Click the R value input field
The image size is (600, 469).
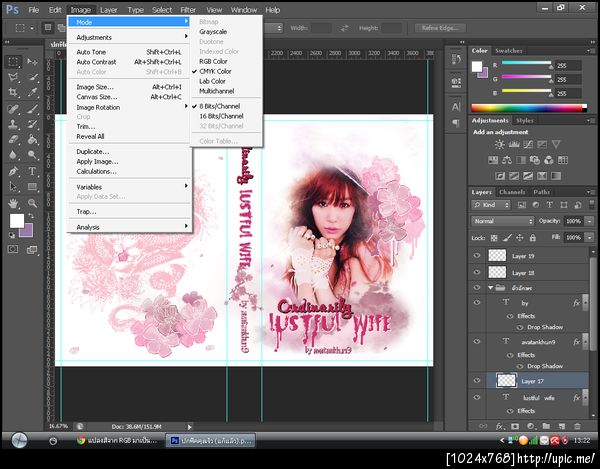pyautogui.click(x=567, y=65)
